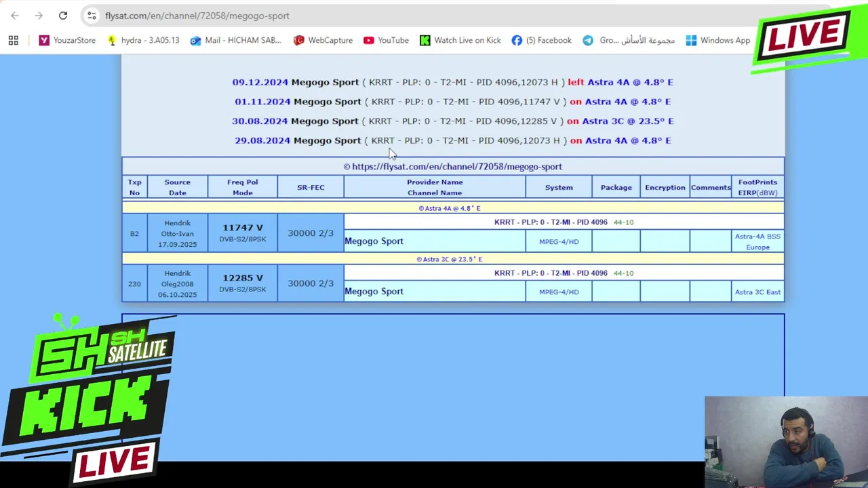Open the Watch Live on Kick bookmark
The image size is (868, 488).
[460, 41]
